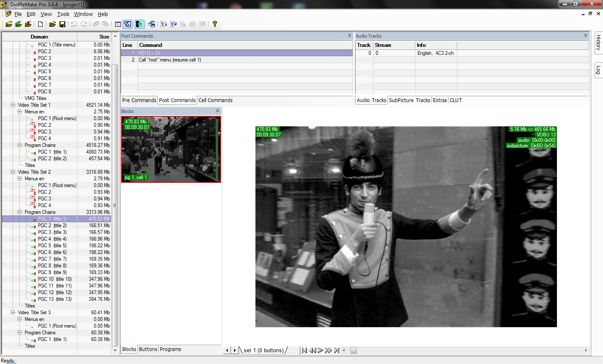This screenshot has width=603, height=364.
Task: Switch to the Buttons tab
Action: tap(148, 349)
